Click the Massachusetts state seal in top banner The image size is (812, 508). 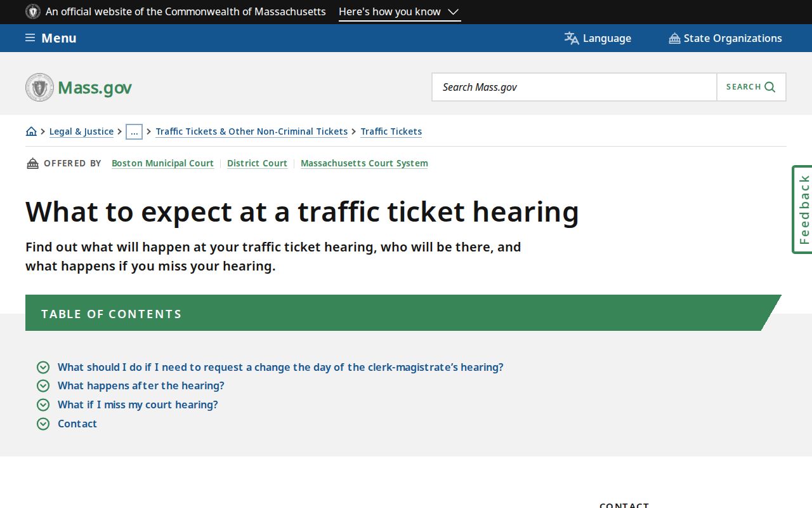33,11
